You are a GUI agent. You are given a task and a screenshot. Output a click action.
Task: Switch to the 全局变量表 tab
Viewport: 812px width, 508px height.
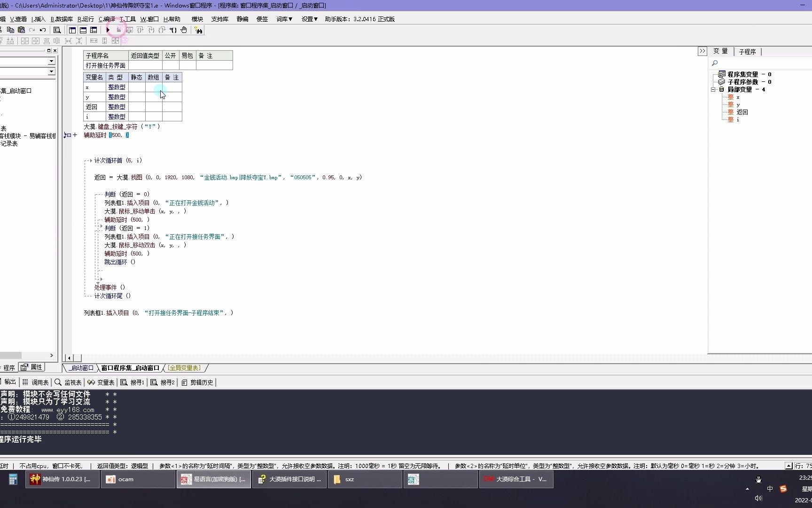point(184,368)
